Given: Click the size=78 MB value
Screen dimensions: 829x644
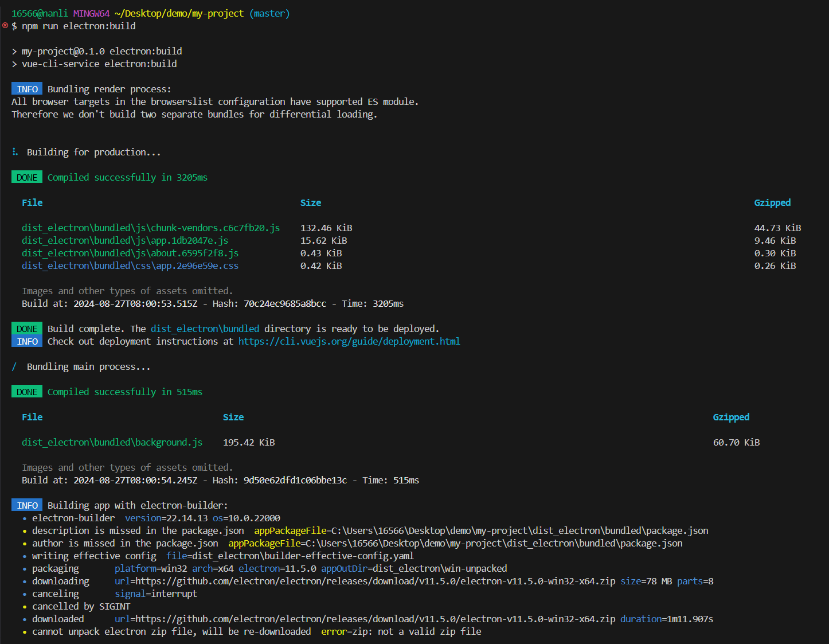Looking at the screenshot, I should tap(646, 581).
